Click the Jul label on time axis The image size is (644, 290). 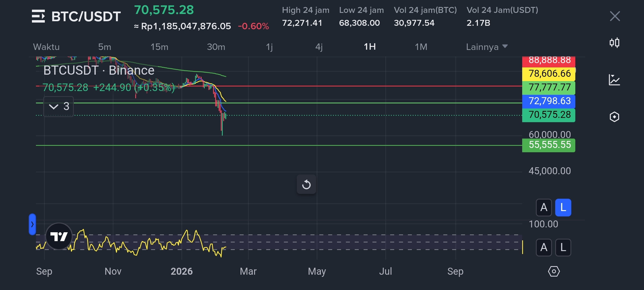pyautogui.click(x=386, y=271)
